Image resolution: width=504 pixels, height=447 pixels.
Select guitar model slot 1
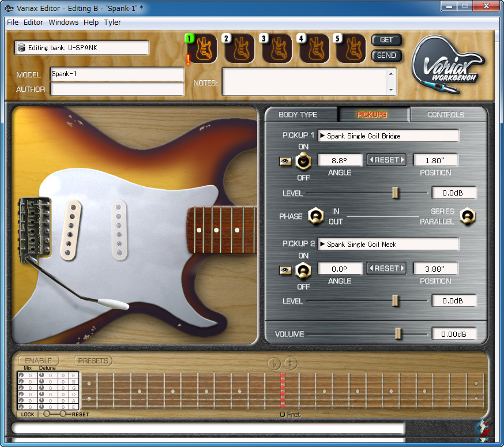click(x=202, y=48)
